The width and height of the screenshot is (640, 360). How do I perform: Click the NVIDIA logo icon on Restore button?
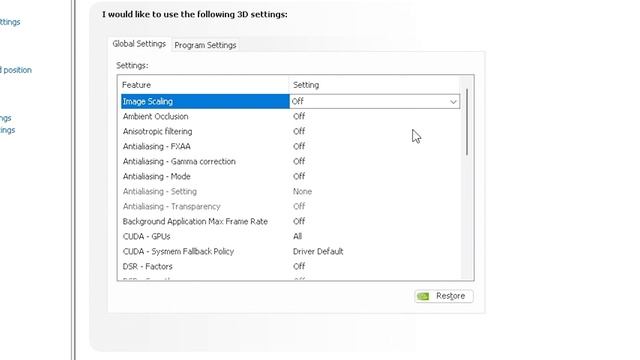[423, 296]
